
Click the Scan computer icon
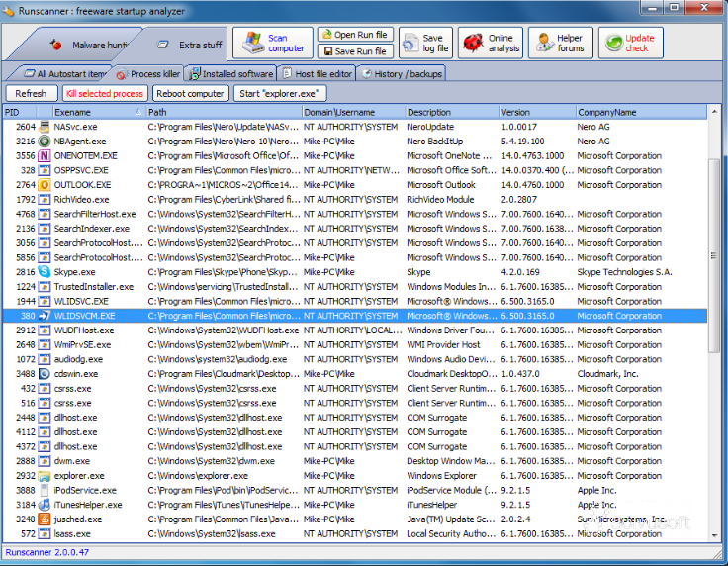[x=253, y=43]
